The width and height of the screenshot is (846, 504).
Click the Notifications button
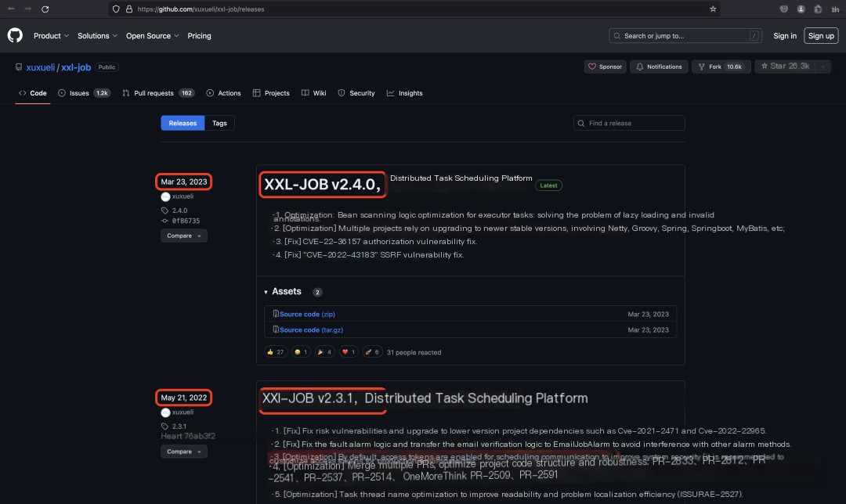point(659,67)
